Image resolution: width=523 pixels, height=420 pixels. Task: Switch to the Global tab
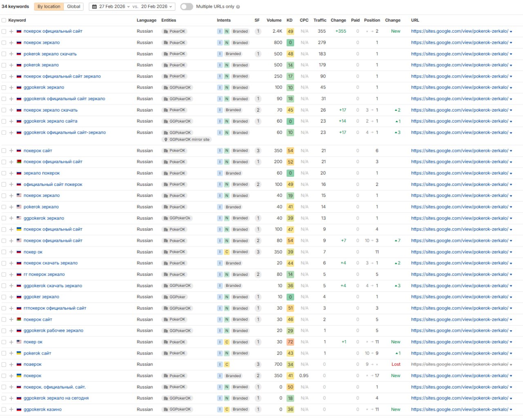click(74, 7)
